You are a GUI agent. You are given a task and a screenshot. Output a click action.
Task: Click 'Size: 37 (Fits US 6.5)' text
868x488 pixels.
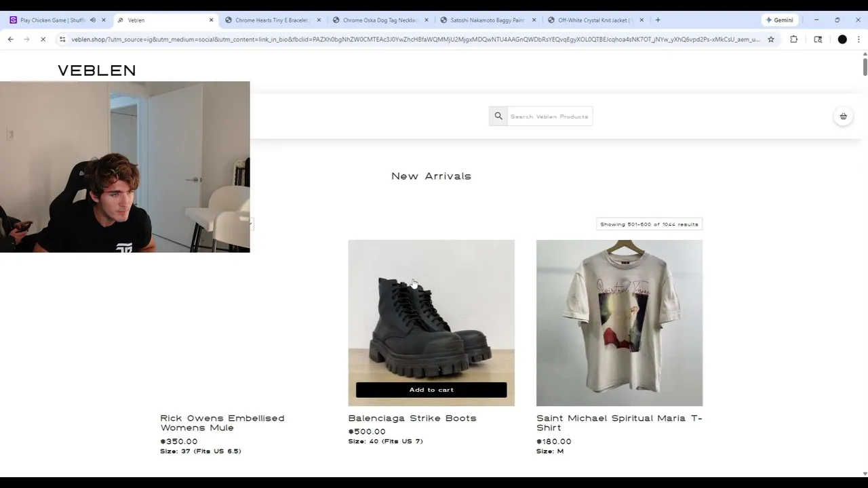tap(201, 451)
